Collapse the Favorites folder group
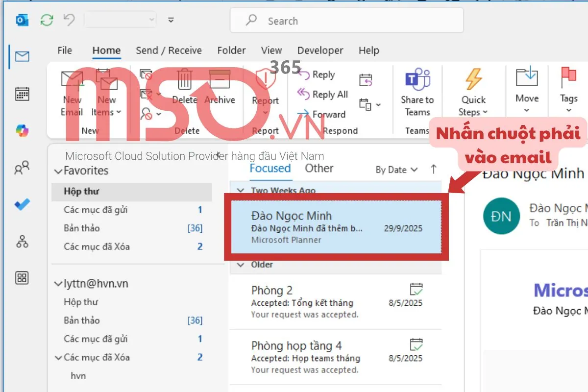 59,171
